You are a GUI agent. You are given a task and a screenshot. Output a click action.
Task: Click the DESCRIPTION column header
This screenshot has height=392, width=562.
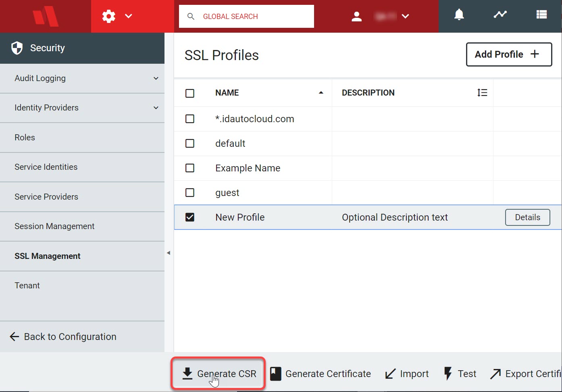click(x=368, y=93)
